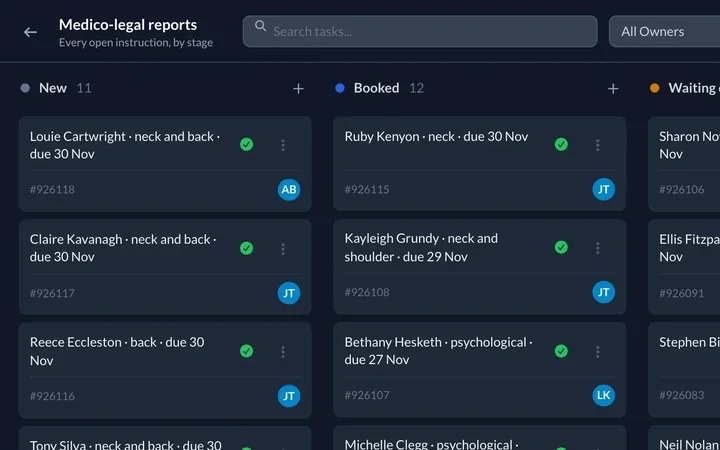The width and height of the screenshot is (720, 450).
Task: Click task ID #926118
Action: tap(52, 190)
